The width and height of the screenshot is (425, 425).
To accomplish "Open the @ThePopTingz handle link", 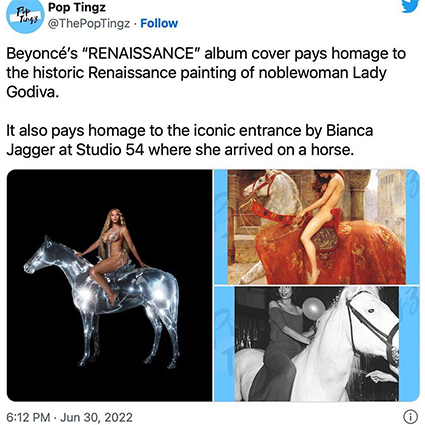I will click(89, 23).
